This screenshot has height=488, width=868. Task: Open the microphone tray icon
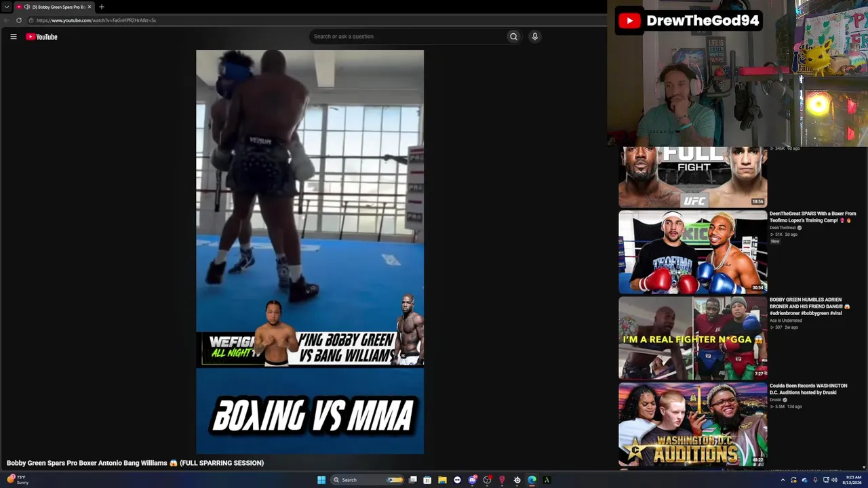coord(815,480)
